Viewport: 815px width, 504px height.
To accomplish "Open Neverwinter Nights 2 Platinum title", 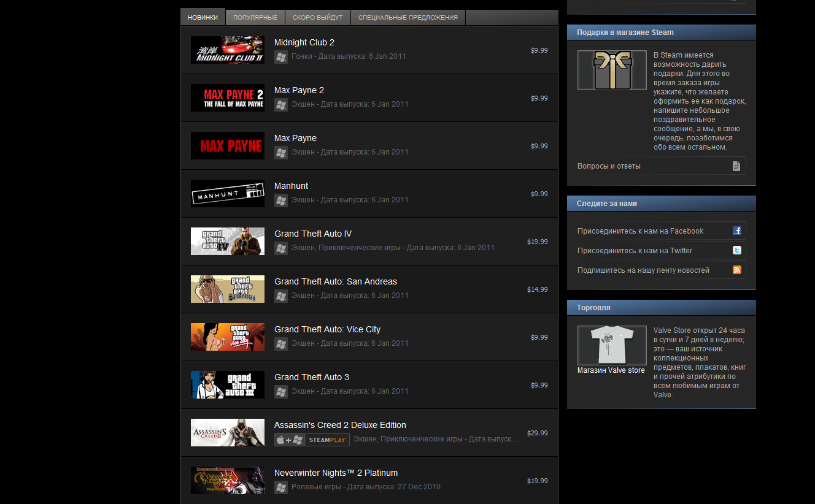I will pyautogui.click(x=336, y=473).
